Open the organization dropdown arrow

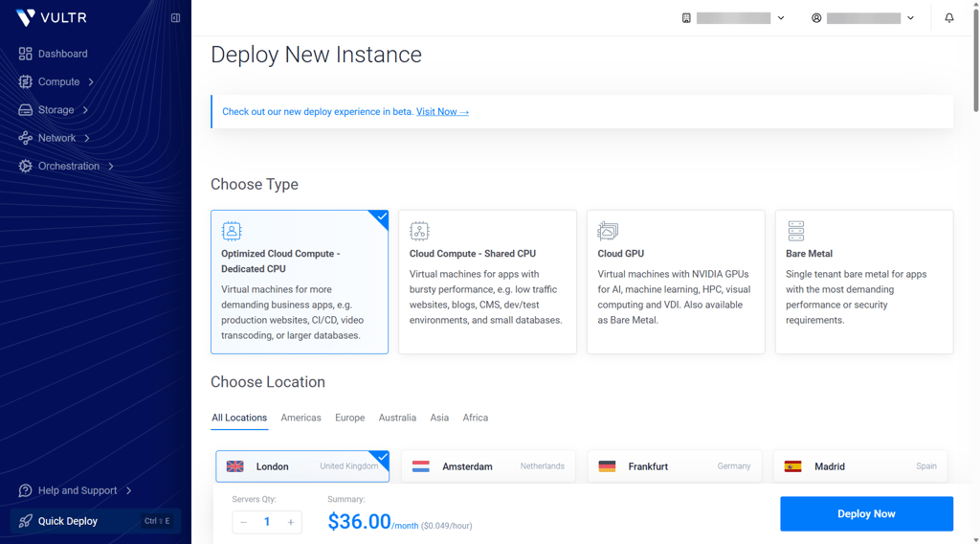pyautogui.click(x=781, y=18)
